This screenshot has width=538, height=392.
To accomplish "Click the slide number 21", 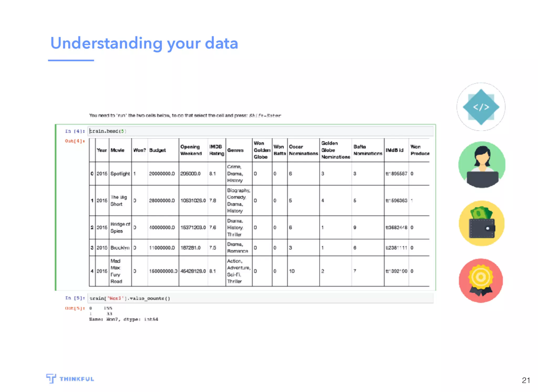I will [x=526, y=380].
